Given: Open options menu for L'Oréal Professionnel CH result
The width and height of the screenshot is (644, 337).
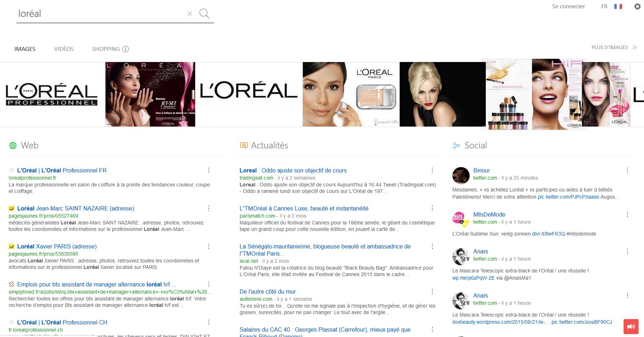Looking at the screenshot, I should [x=209, y=323].
